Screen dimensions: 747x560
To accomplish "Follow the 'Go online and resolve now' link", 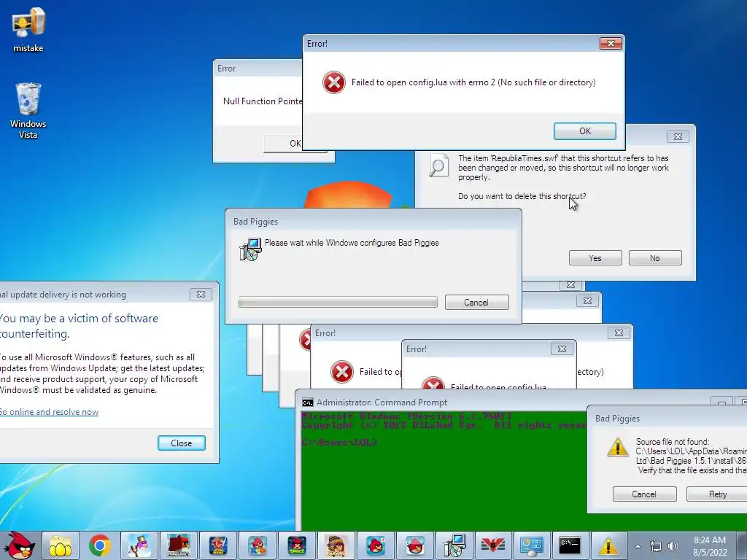I will click(49, 412).
